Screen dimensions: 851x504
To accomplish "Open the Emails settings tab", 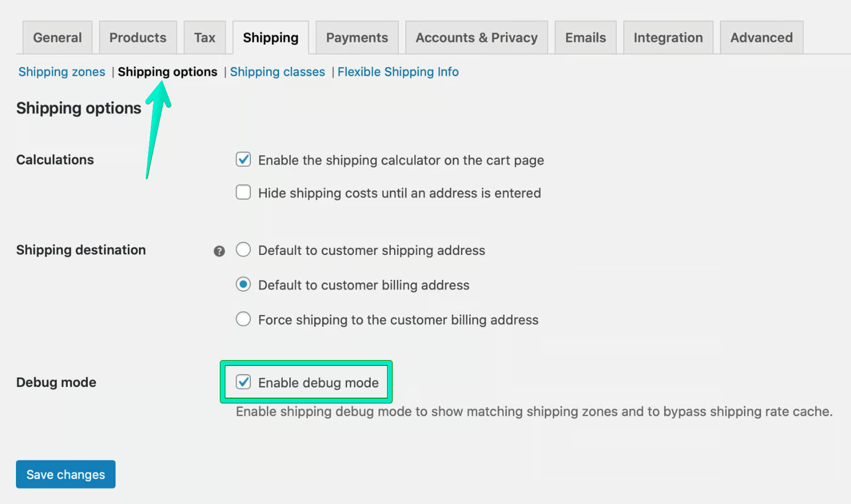I will [x=585, y=37].
